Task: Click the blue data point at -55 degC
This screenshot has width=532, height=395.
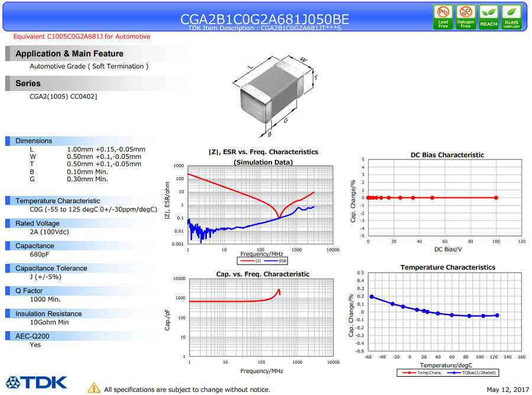Action: point(372,297)
